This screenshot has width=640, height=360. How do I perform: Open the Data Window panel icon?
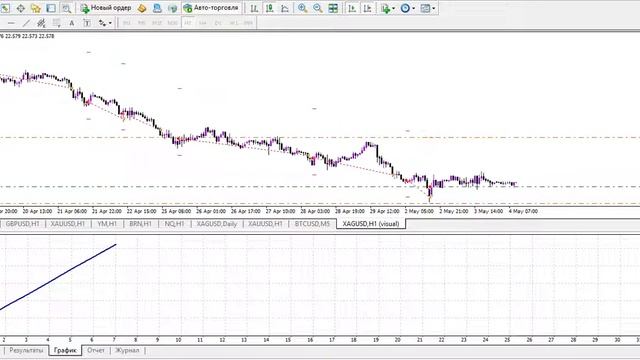point(20,8)
